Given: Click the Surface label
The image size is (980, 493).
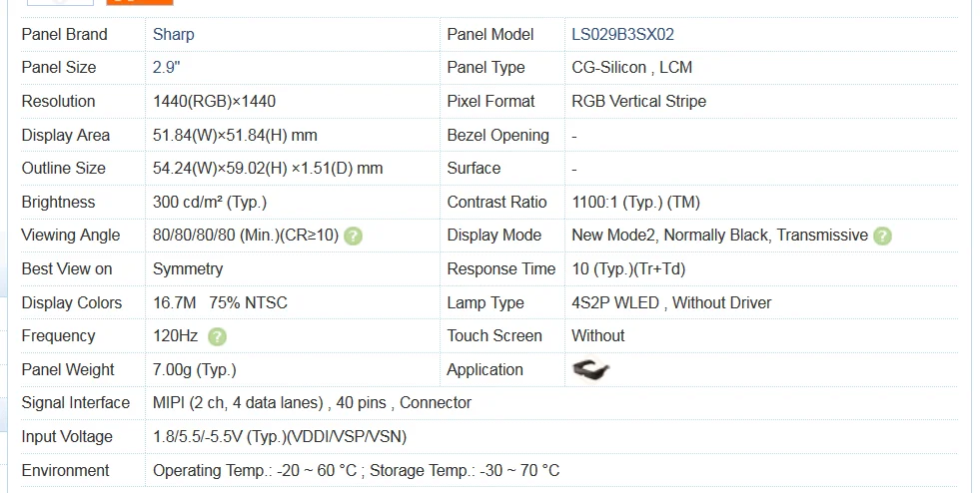Looking at the screenshot, I should pyautogui.click(x=474, y=168).
